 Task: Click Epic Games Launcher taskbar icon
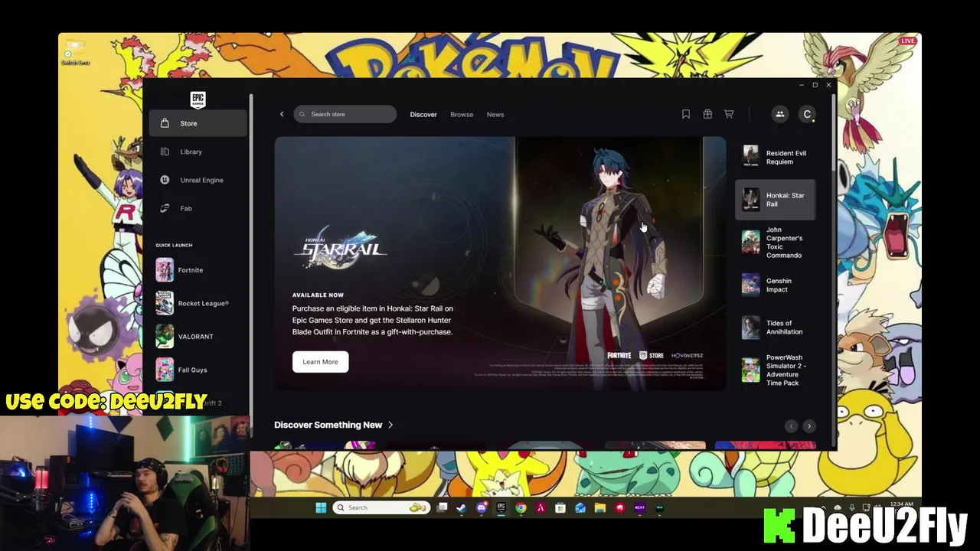click(501, 507)
